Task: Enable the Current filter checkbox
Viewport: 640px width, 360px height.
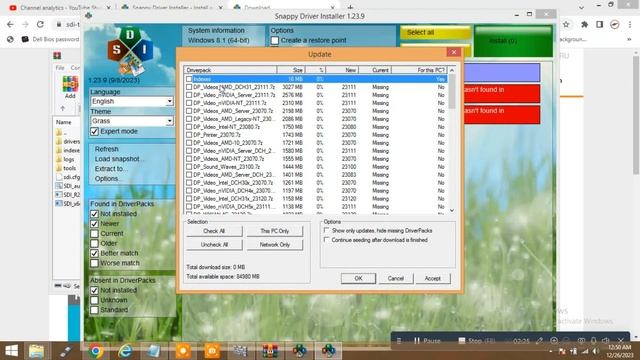Action: (94, 233)
